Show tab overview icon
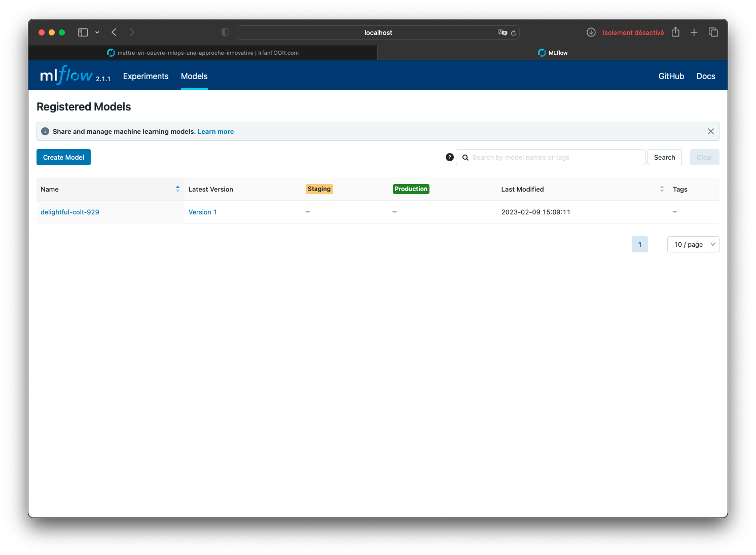This screenshot has width=756, height=555. pos(713,32)
